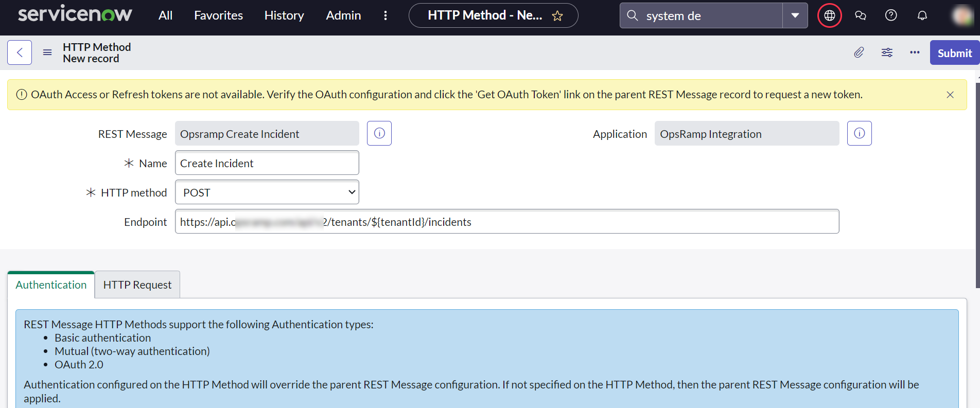Viewport: 980px width, 408px height.
Task: Click the Application field
Action: pyautogui.click(x=747, y=134)
